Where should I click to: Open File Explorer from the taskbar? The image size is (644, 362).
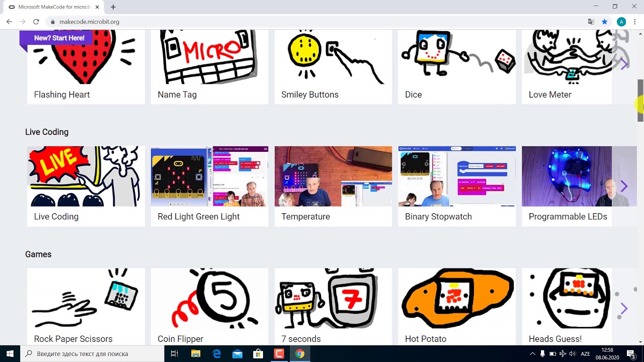[x=196, y=353]
